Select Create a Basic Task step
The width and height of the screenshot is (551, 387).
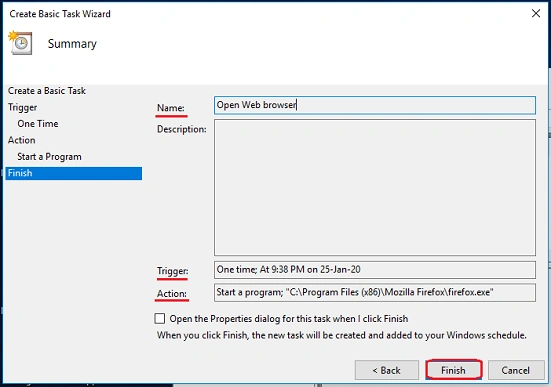(47, 91)
